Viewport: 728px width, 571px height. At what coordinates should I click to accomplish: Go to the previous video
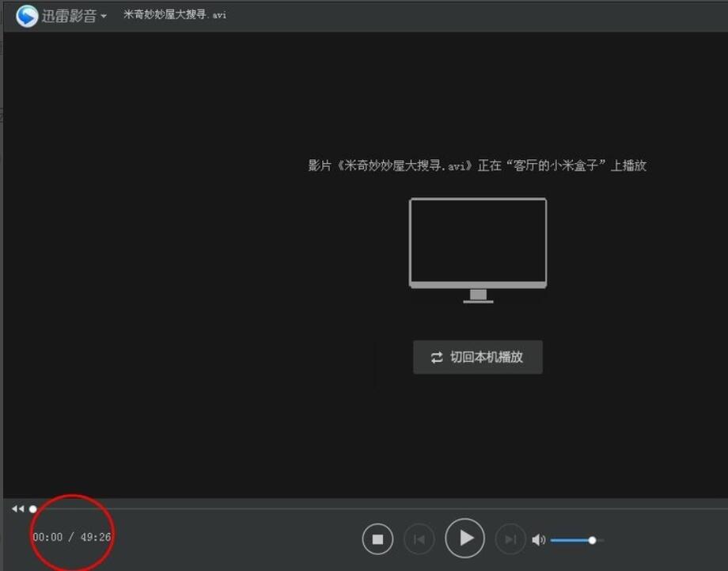click(x=419, y=539)
